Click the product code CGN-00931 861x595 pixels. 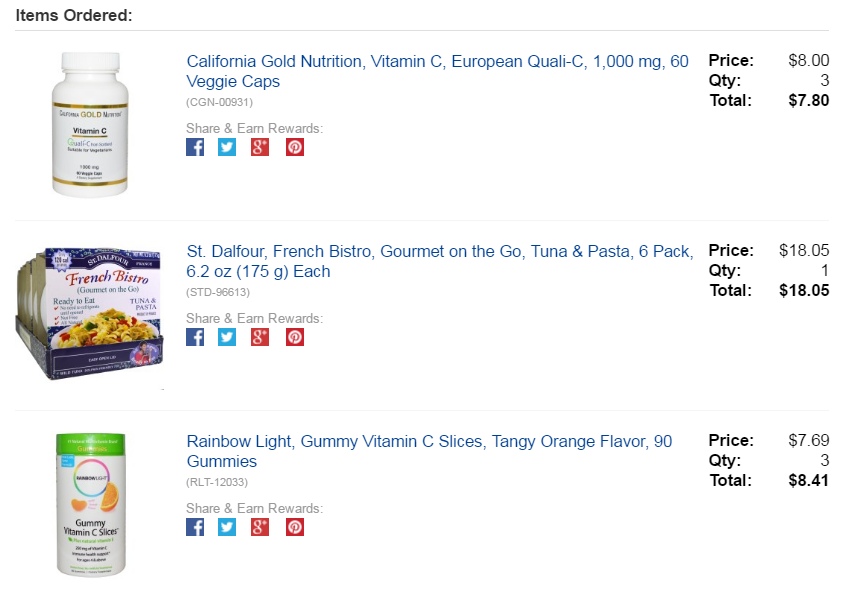[219, 102]
